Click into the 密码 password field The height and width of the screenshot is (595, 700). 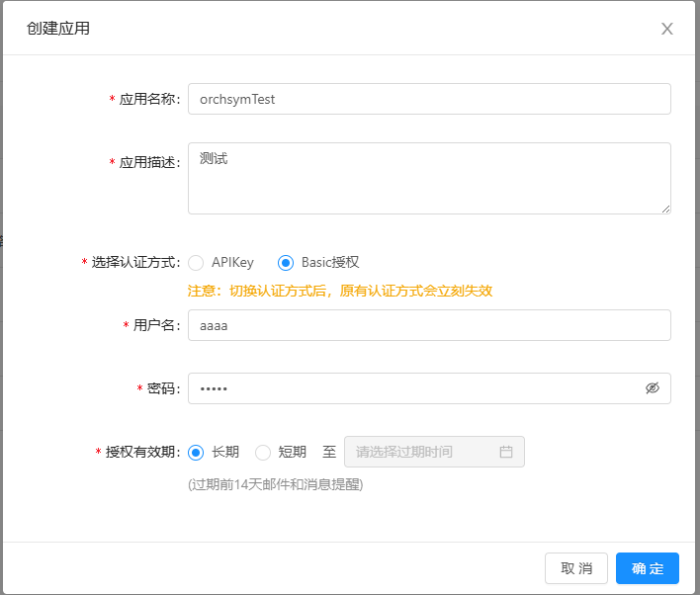click(415, 388)
